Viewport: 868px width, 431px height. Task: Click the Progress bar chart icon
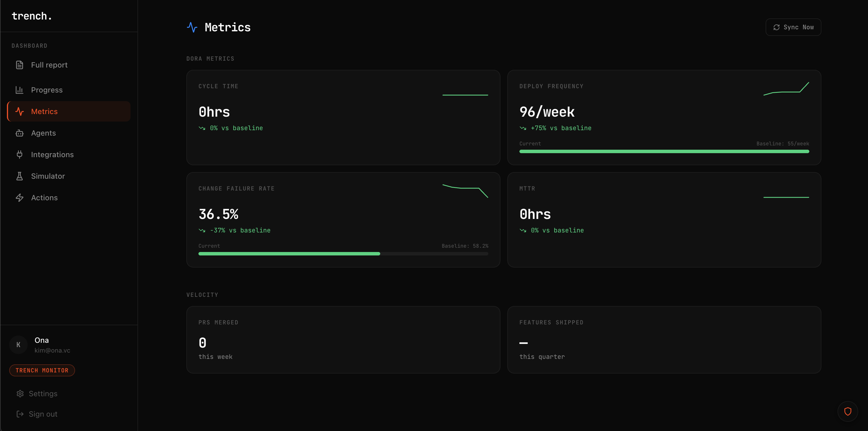tap(20, 90)
